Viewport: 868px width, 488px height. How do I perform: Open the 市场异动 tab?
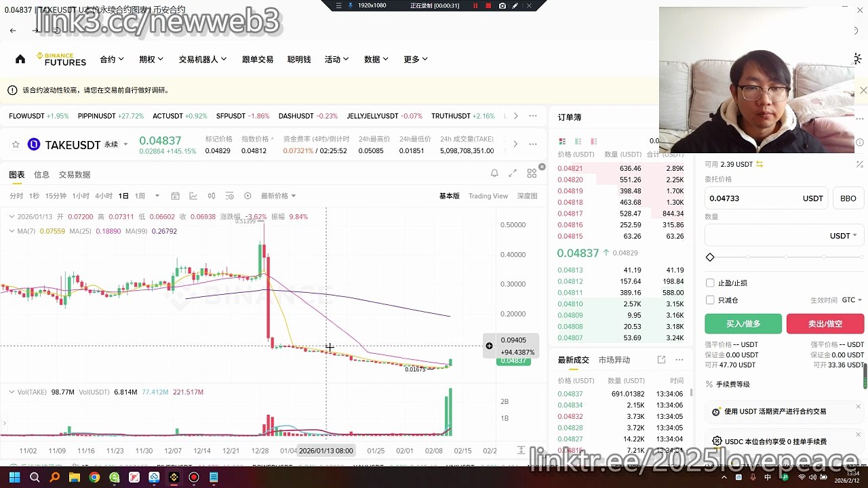pos(614,360)
